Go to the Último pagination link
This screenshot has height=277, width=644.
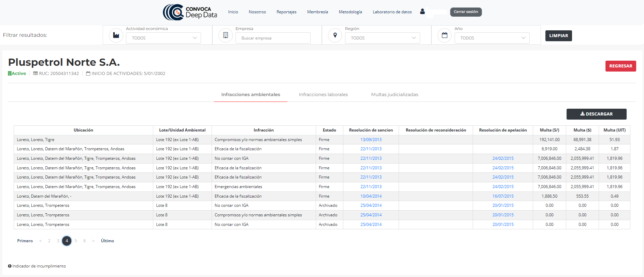[108, 241]
